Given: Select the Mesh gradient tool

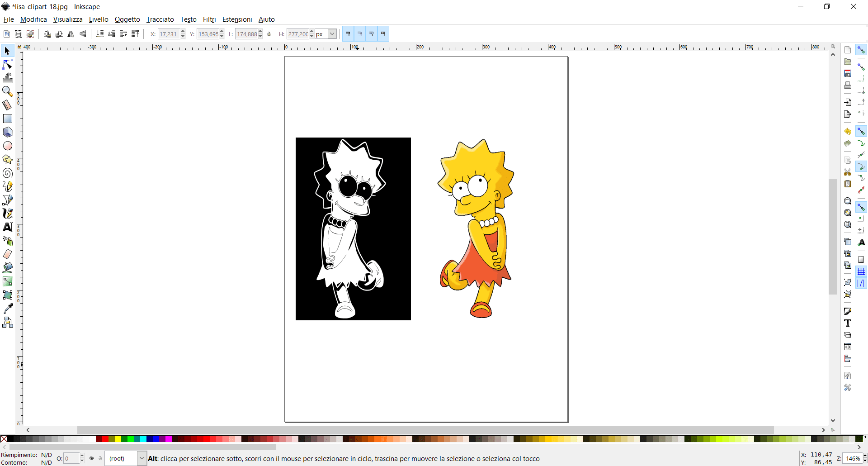Looking at the screenshot, I should (x=7, y=295).
